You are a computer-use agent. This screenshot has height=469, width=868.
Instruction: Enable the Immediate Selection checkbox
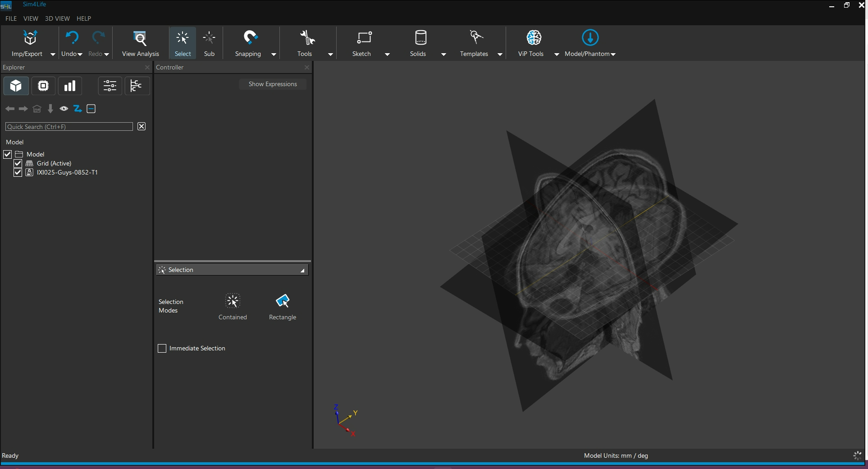click(x=162, y=348)
